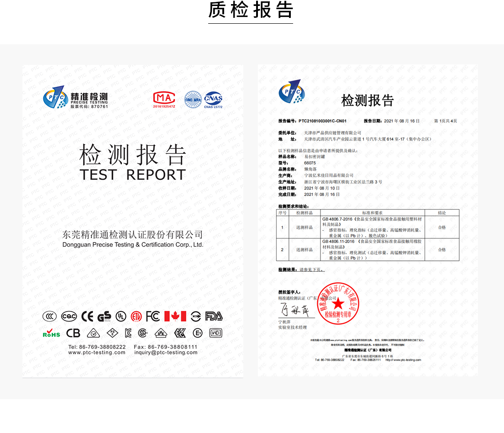This screenshot has height=433, width=504.
Task: Click the PTC logo beside 检测报告 heading
Action: click(292, 91)
